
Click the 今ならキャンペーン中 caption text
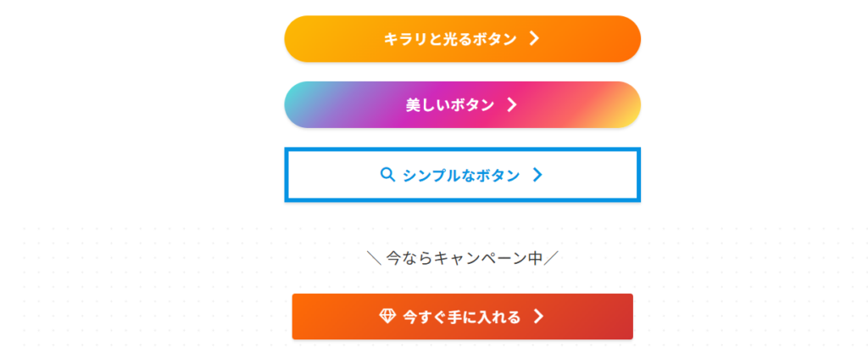tap(464, 258)
